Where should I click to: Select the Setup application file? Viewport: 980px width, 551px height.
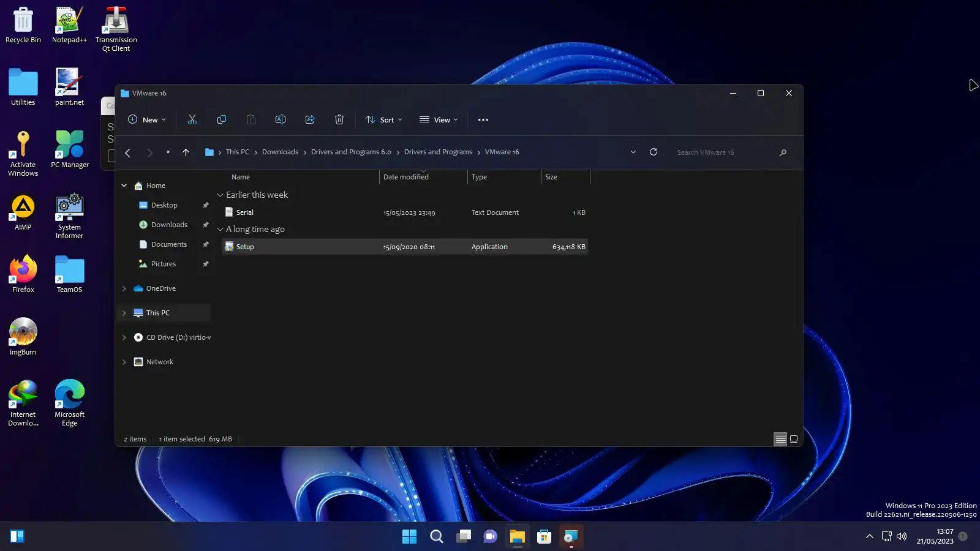click(405, 247)
